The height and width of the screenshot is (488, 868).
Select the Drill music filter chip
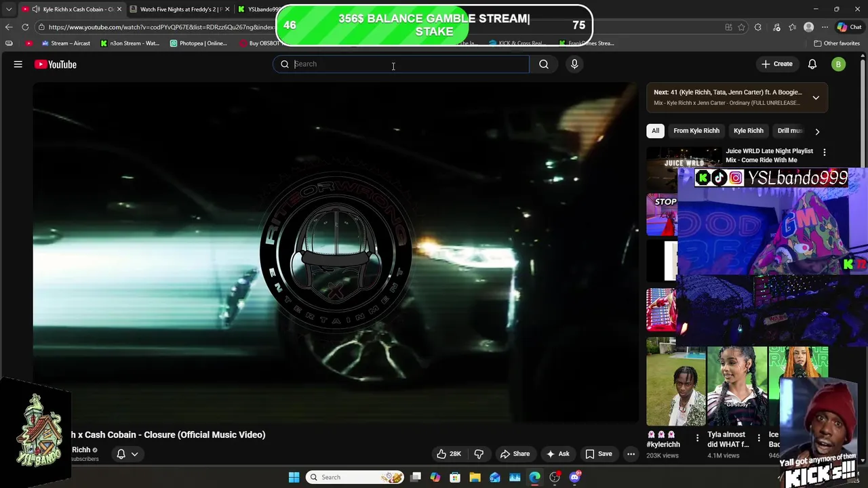point(789,131)
